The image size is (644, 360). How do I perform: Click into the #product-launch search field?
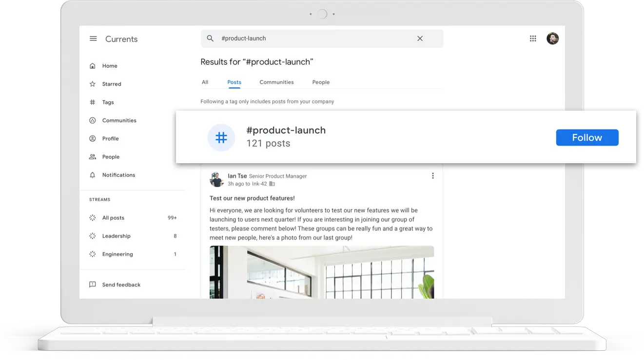(x=312, y=38)
